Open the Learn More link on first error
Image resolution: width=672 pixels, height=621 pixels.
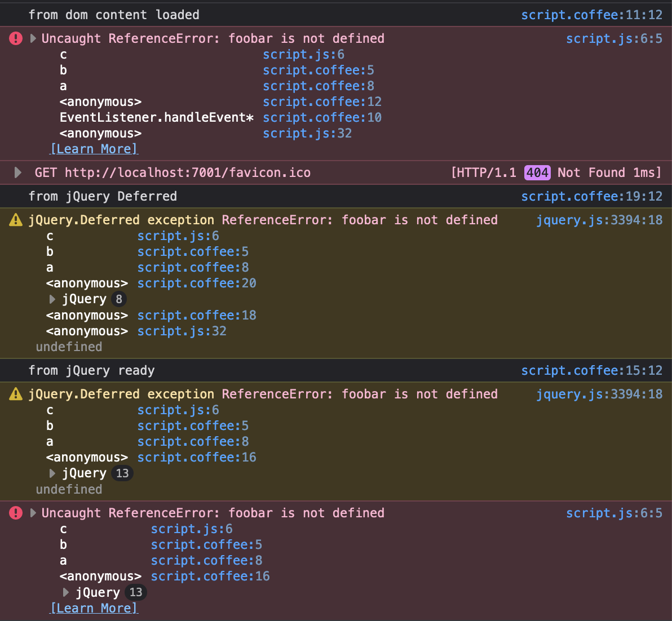(x=94, y=149)
